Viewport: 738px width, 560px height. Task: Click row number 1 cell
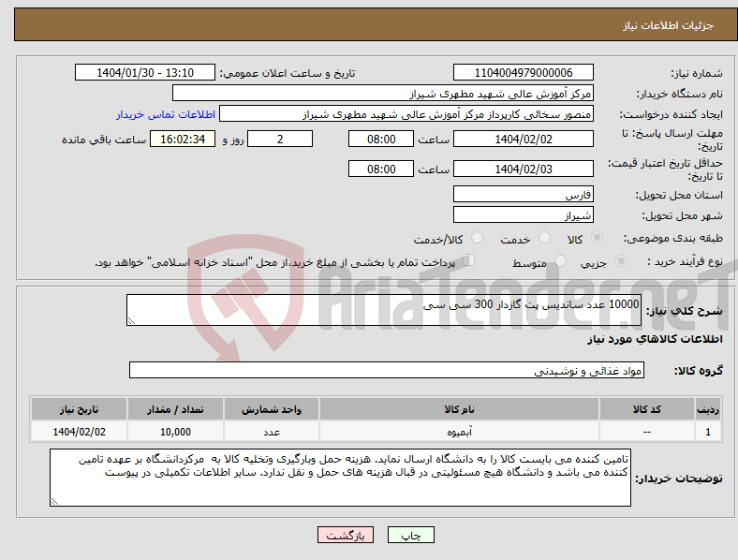coord(708,431)
